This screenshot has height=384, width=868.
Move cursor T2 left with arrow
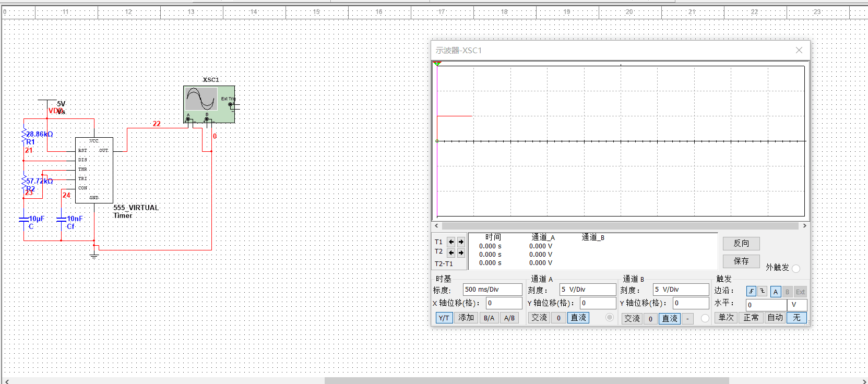(x=451, y=253)
